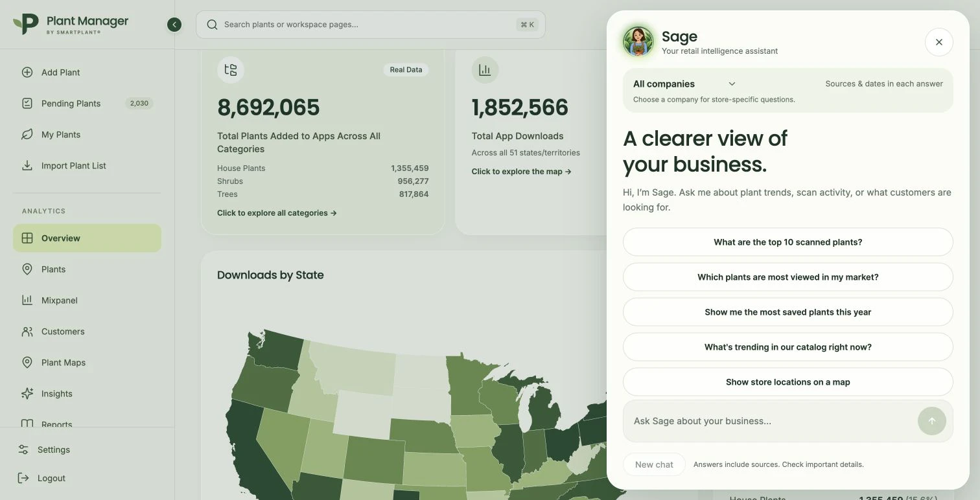Click the Plant Maps pin icon
Viewport: 980px width, 500px height.
27,363
